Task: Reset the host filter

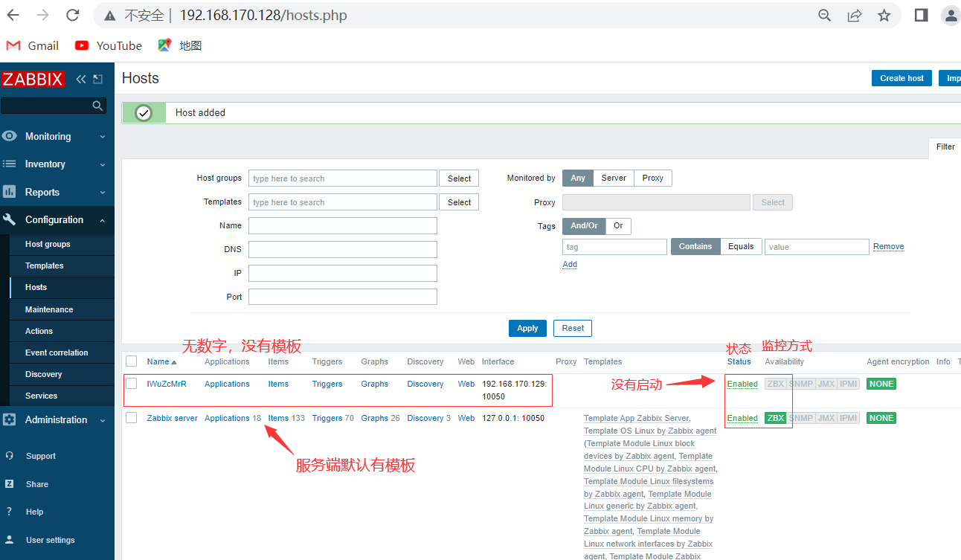Action: [573, 328]
